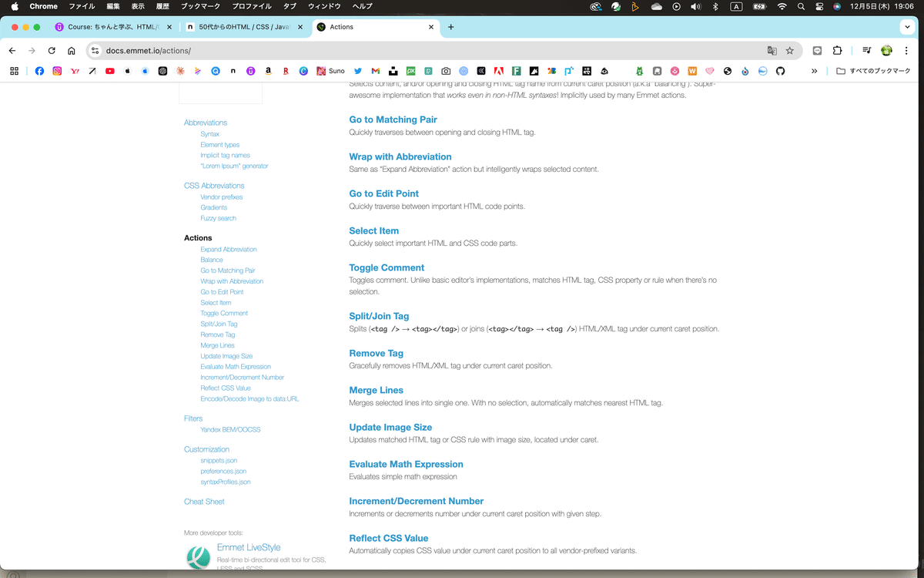This screenshot has width=924, height=578.
Task: Open the Wi-Fi menu bar icon
Action: click(782, 6)
